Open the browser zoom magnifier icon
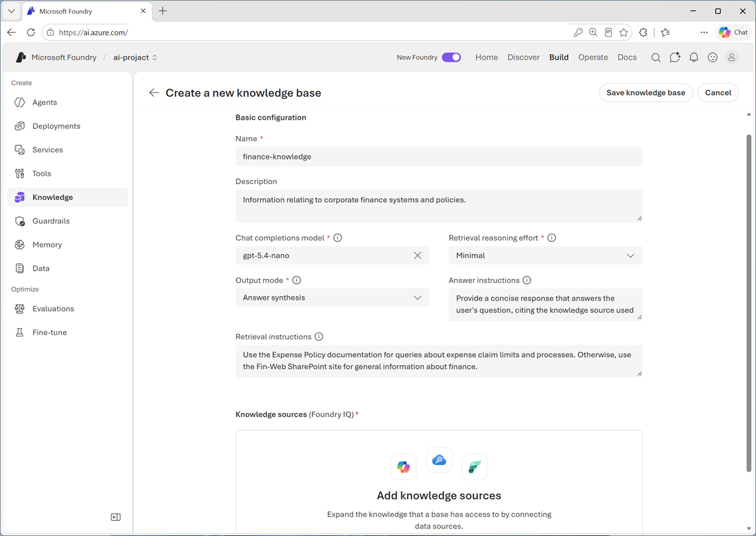The width and height of the screenshot is (756, 536). (593, 32)
